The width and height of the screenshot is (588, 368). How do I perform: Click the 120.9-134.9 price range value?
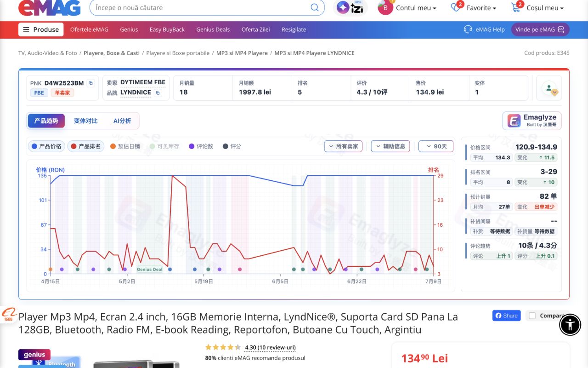[536, 147]
